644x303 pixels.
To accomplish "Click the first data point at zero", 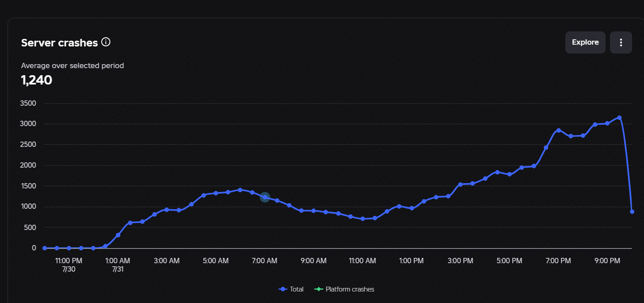I will pos(45,248).
